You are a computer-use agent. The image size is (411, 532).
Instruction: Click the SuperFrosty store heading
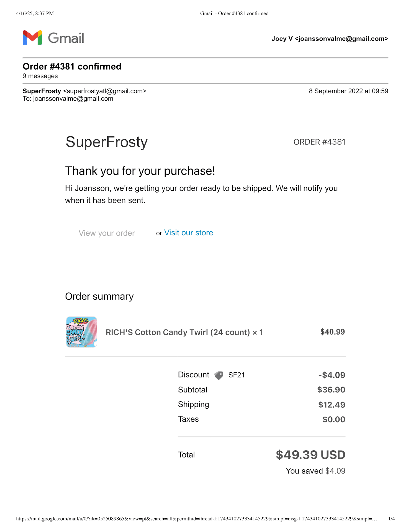107,142
